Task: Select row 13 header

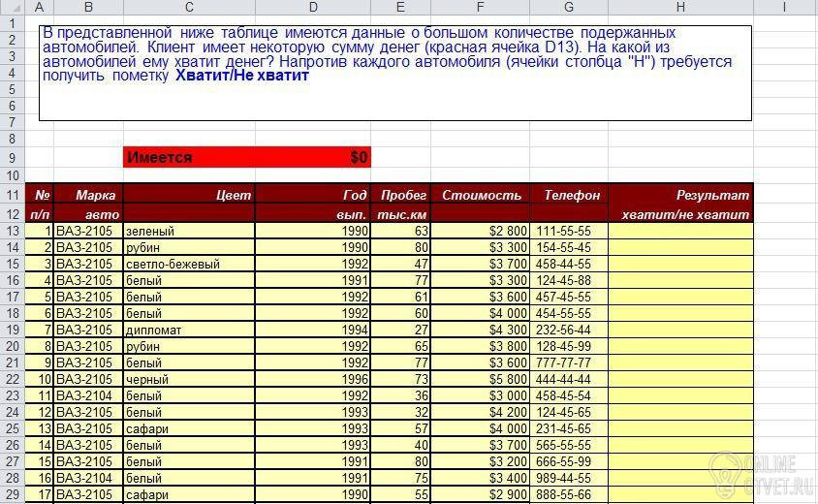Action: (13, 231)
